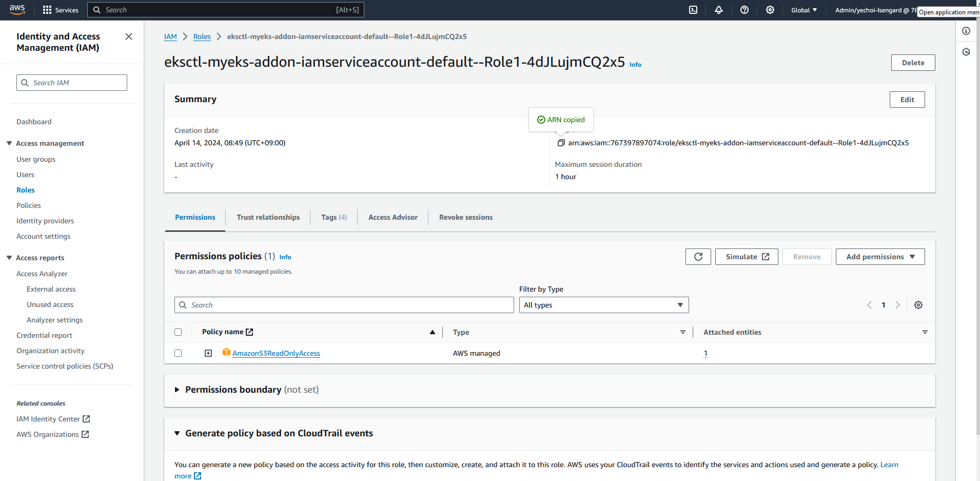Open Policies in the sidebar
The width and height of the screenshot is (980, 481).
(x=29, y=205)
